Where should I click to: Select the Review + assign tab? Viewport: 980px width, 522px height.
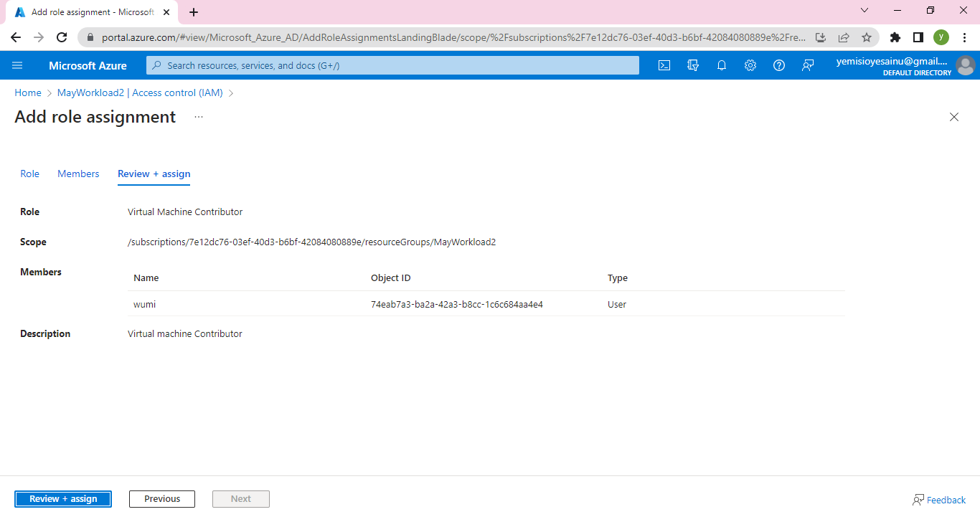(154, 174)
